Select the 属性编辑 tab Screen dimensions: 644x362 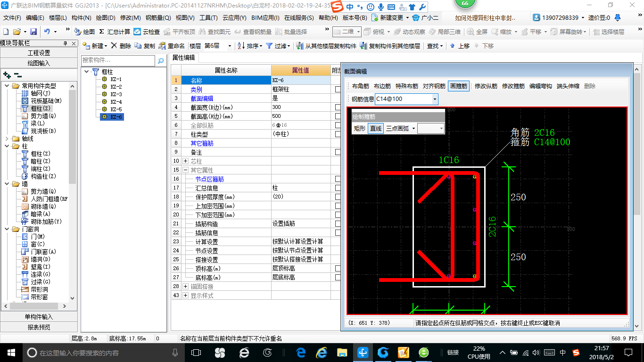click(x=183, y=58)
